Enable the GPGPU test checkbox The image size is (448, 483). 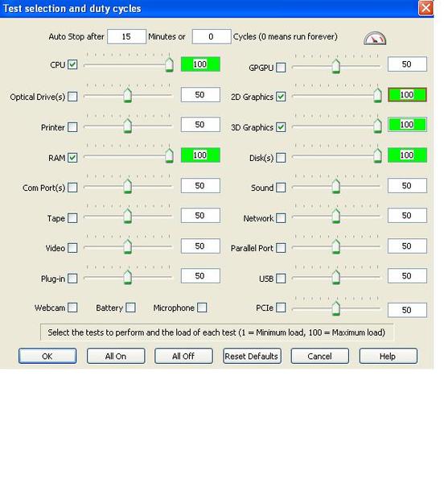point(281,67)
